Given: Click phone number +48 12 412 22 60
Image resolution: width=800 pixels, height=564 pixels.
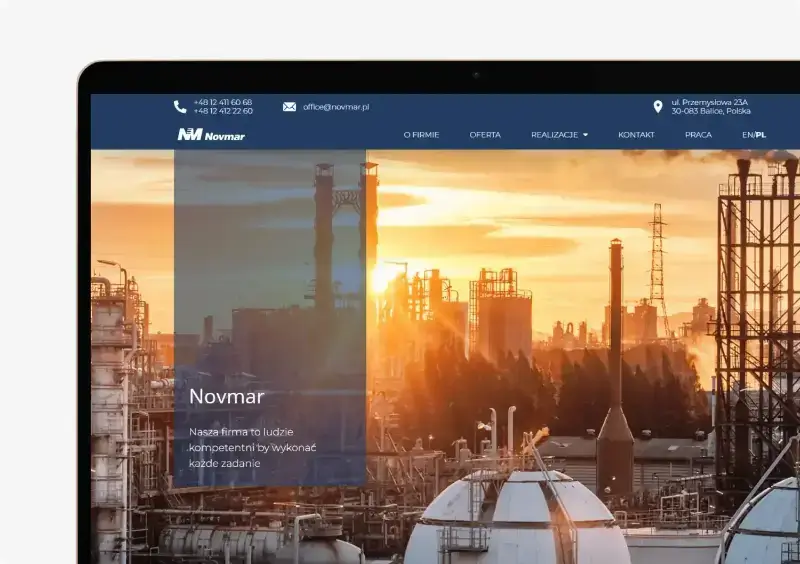Looking at the screenshot, I should [x=223, y=111].
